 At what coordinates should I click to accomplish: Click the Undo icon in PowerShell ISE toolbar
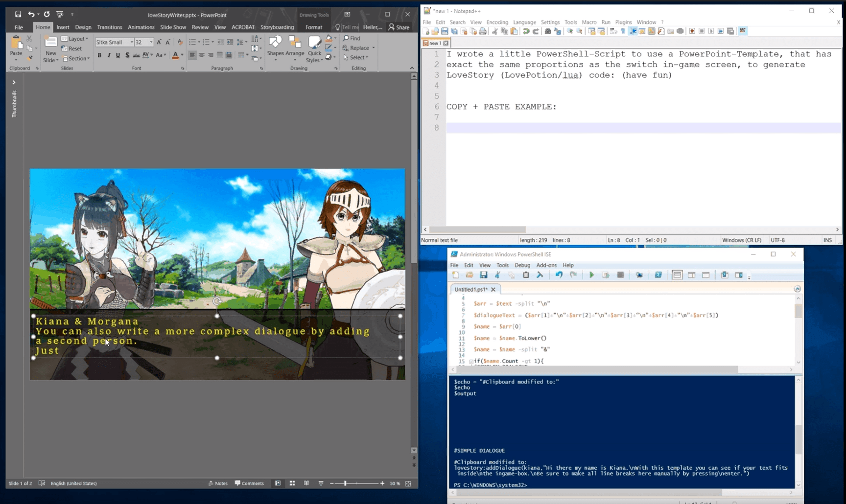point(559,275)
